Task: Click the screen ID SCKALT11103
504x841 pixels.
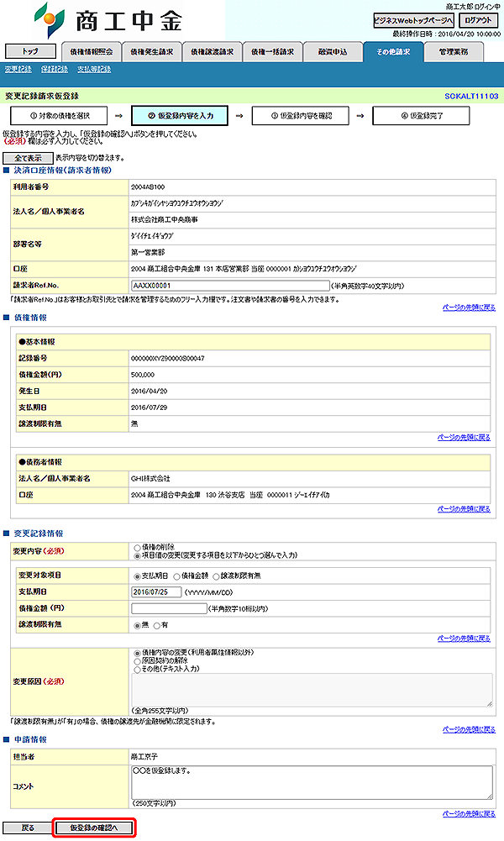Action: click(x=471, y=97)
